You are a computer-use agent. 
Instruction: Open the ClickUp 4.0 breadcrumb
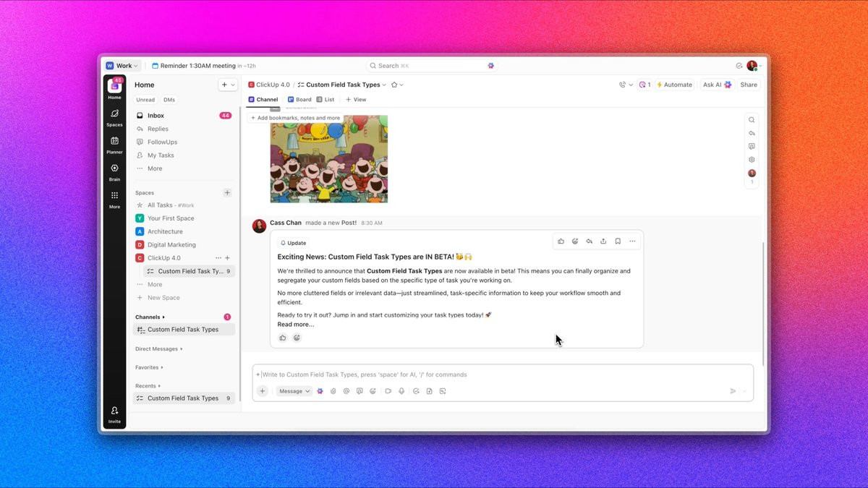click(269, 85)
